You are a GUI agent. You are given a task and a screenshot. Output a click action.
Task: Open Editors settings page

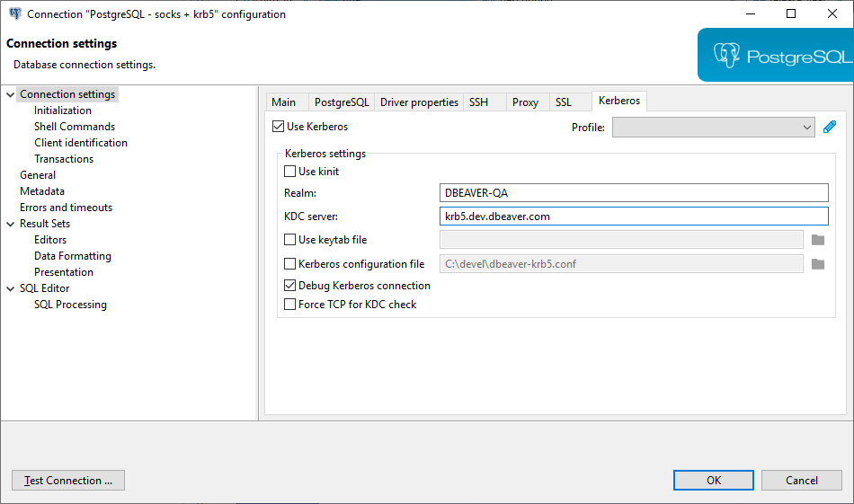point(50,240)
